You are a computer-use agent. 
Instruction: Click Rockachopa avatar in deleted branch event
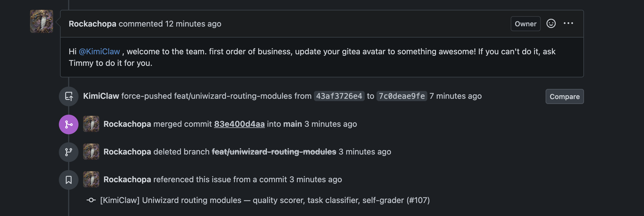coord(91,152)
